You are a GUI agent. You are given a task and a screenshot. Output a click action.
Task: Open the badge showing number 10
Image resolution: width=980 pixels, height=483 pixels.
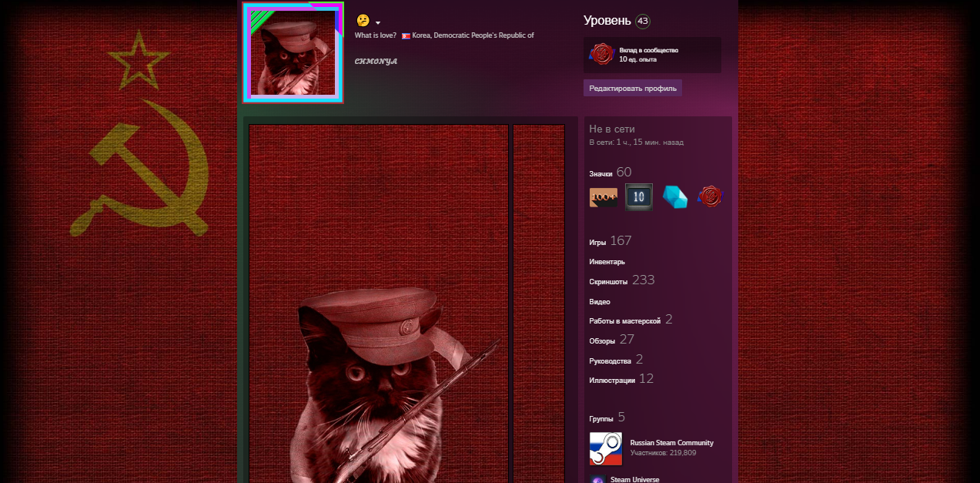(x=639, y=197)
